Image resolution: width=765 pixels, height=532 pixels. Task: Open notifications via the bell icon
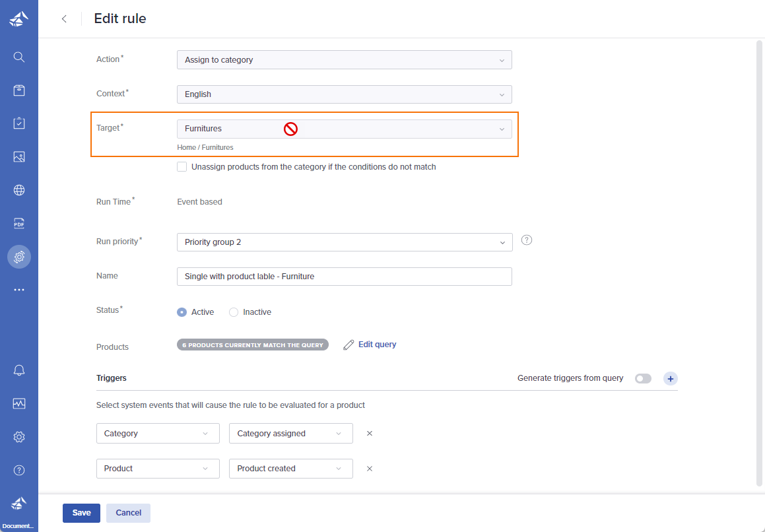tap(18, 370)
